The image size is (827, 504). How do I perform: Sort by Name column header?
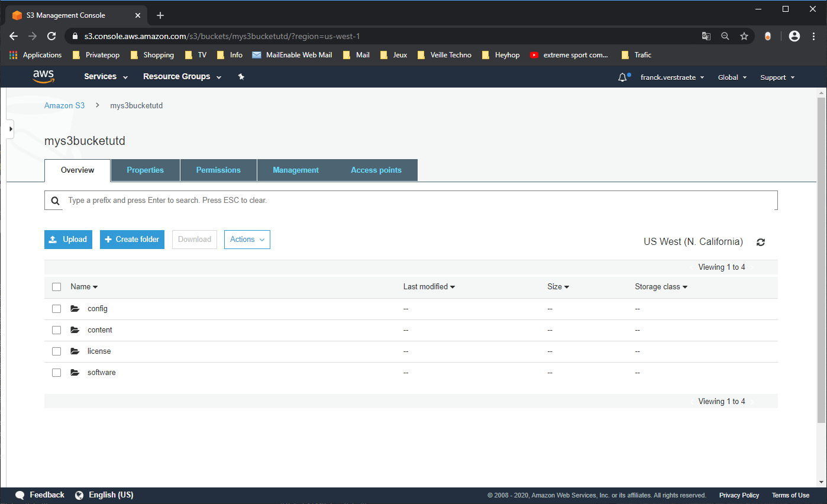click(84, 287)
